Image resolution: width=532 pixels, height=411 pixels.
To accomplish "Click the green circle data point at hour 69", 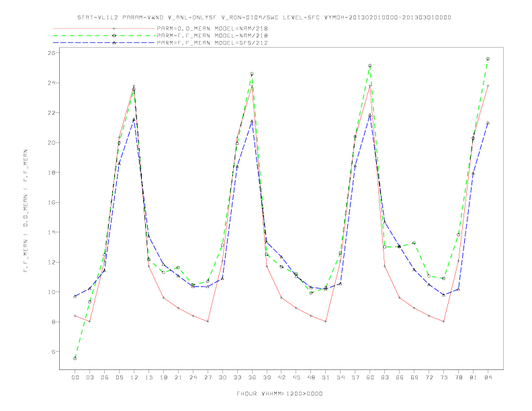I will pyautogui.click(x=414, y=243).
